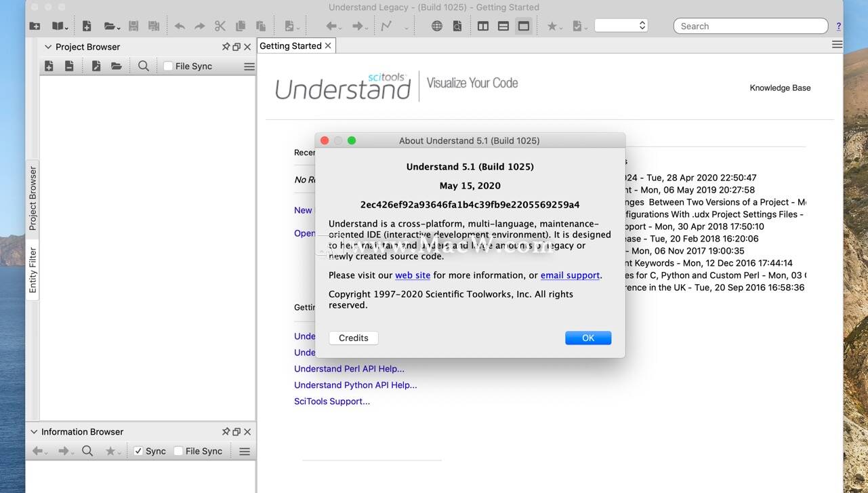This screenshot has width=868, height=493.
Task: Click the Paste icon in main toolbar
Action: coord(261,26)
